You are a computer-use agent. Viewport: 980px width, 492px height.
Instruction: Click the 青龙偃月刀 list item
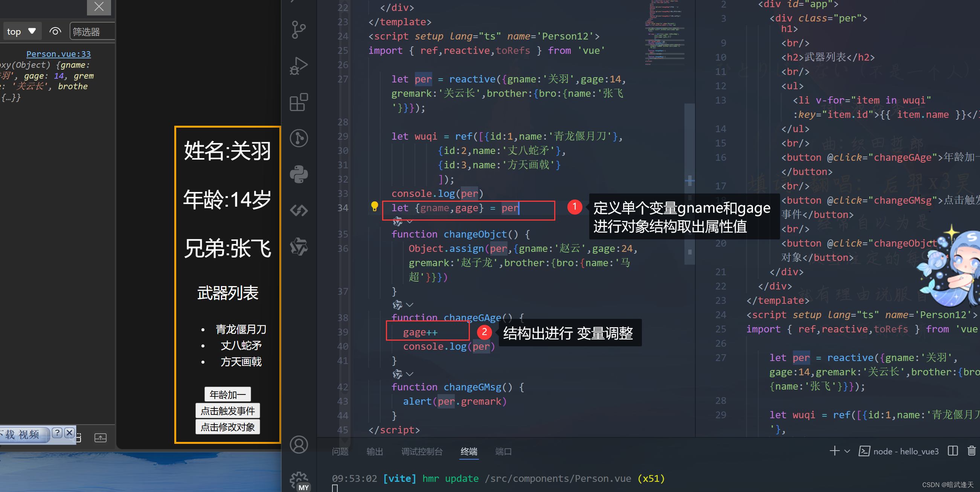click(x=241, y=329)
